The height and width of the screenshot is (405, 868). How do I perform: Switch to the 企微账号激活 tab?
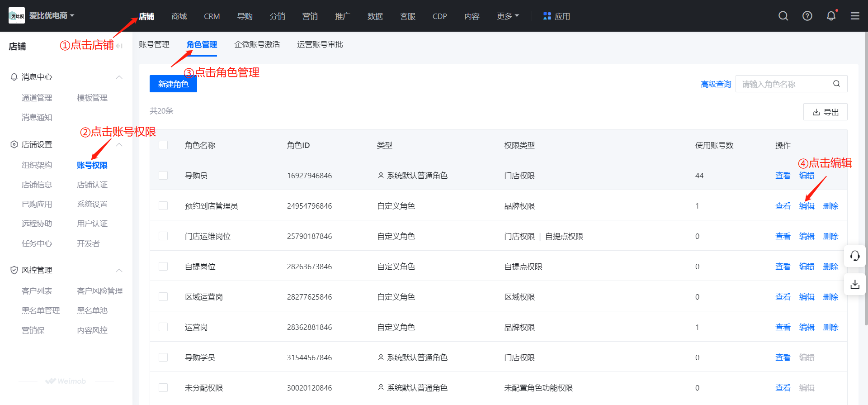tap(257, 44)
